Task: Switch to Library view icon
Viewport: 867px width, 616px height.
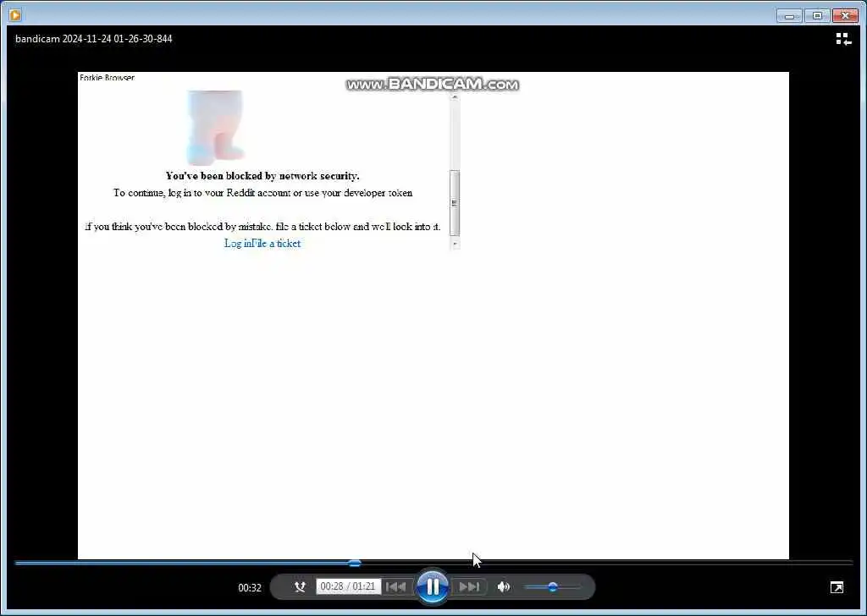Action: [843, 39]
